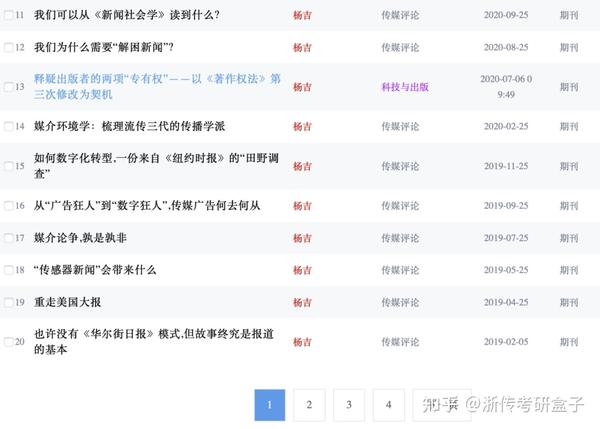Check the box beside row 18
600x429 pixels.
[8, 270]
